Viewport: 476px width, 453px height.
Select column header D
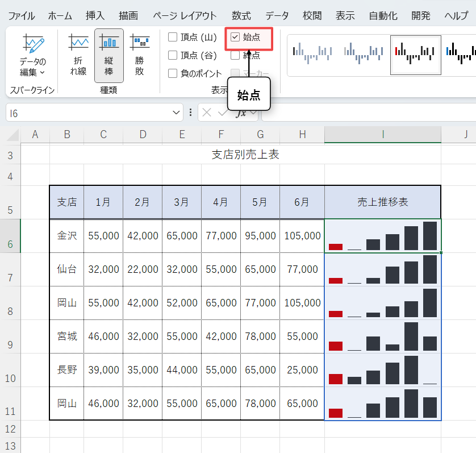click(x=143, y=134)
